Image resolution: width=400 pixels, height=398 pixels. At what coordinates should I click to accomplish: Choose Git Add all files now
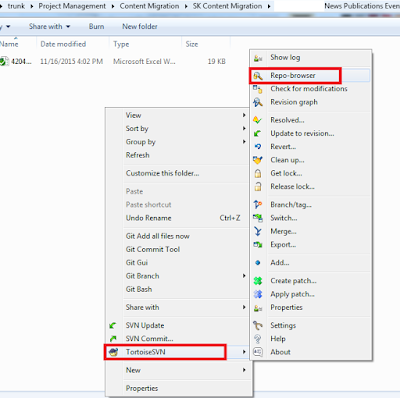click(x=158, y=236)
